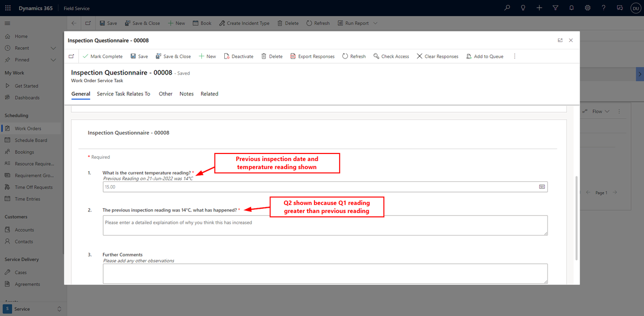This screenshot has width=644, height=316.
Task: Open Home in the site map
Action: point(21,36)
